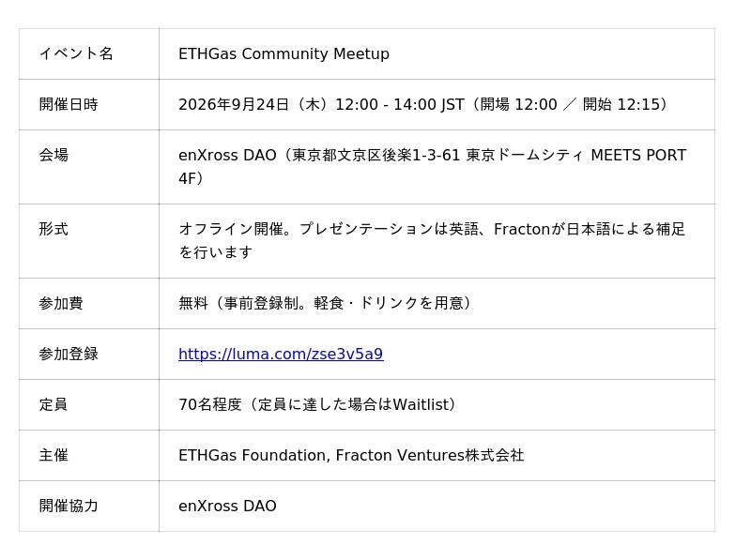Click the 参加登録 label cell
Screen dimensions: 751x560
(89, 355)
